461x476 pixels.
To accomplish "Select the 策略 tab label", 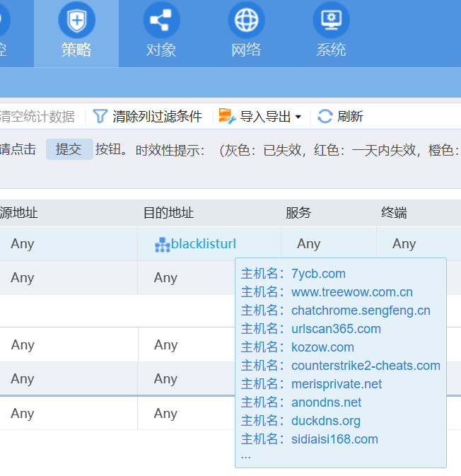I will 76,50.
